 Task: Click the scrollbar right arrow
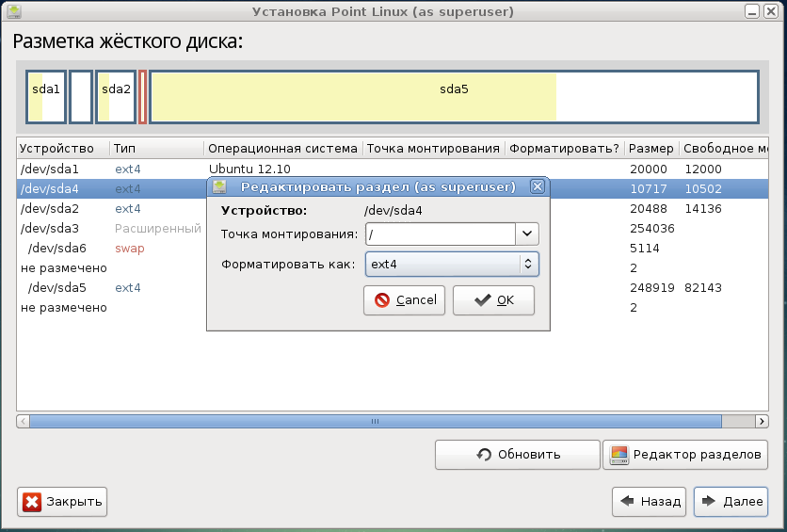(762, 422)
